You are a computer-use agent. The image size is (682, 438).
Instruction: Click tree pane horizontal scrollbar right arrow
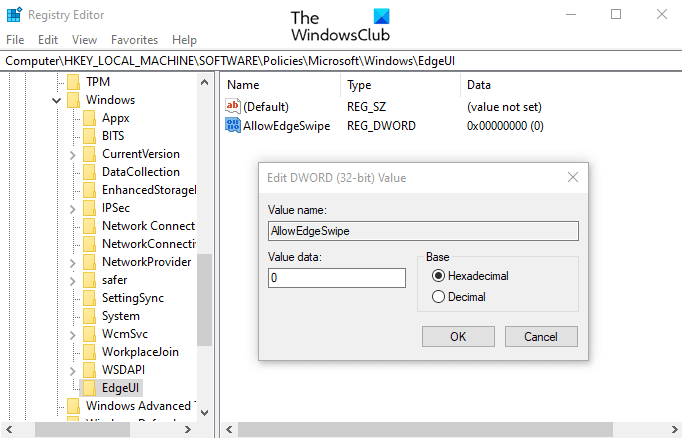point(188,430)
